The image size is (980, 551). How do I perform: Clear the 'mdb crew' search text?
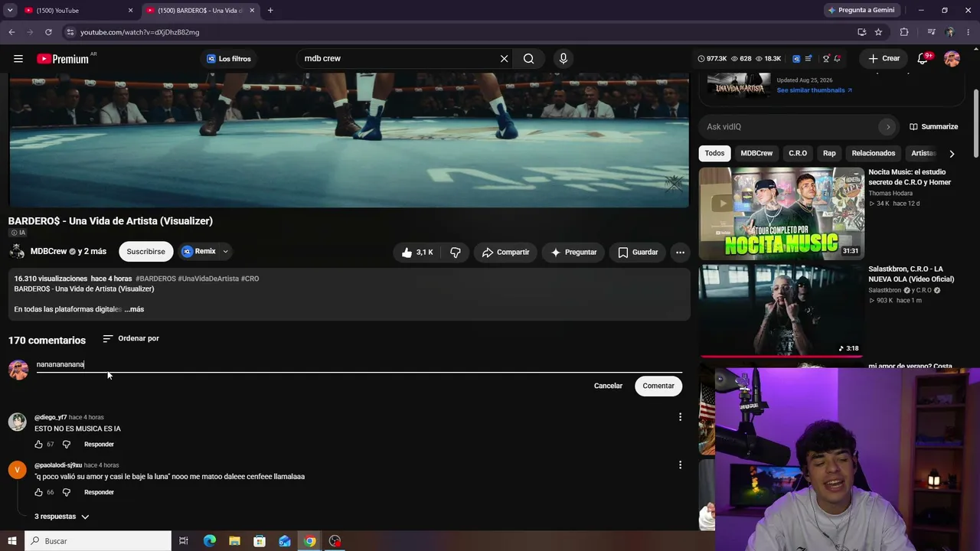point(504,59)
